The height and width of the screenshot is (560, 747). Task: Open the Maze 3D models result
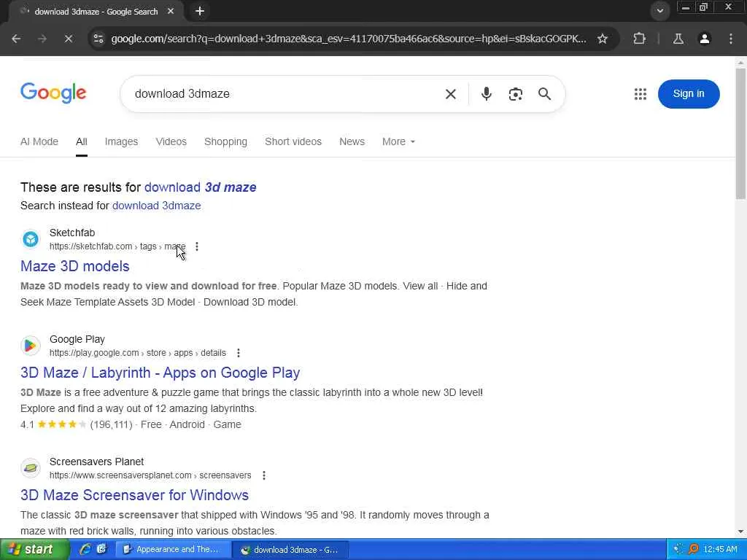pos(75,265)
